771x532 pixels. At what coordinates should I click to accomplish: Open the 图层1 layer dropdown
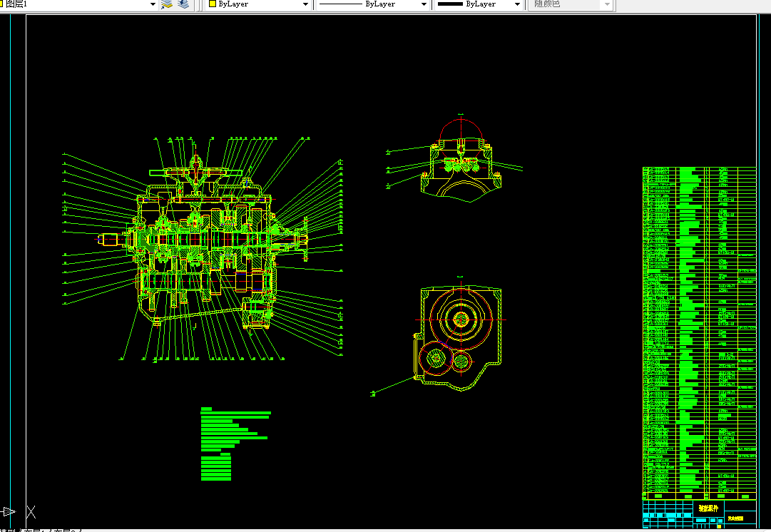(78, 4)
